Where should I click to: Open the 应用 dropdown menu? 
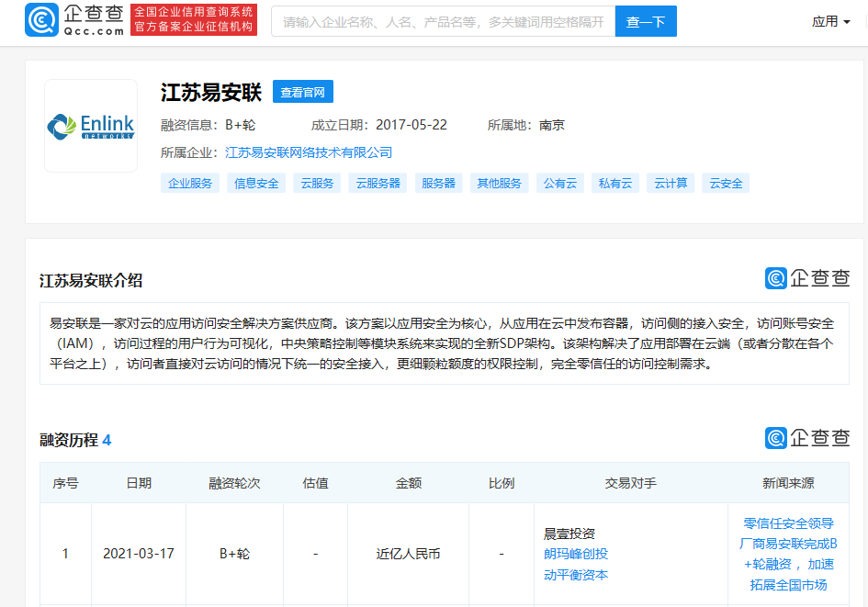point(830,21)
